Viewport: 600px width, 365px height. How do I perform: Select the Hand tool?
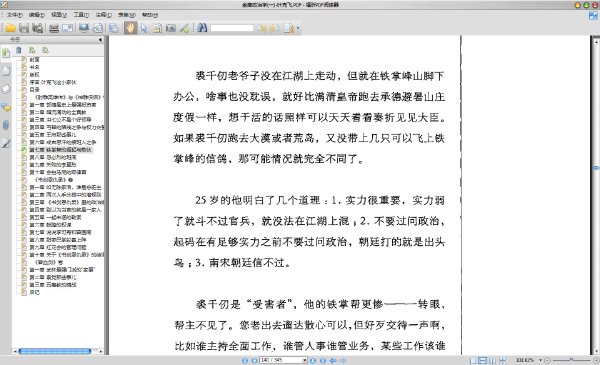130,28
